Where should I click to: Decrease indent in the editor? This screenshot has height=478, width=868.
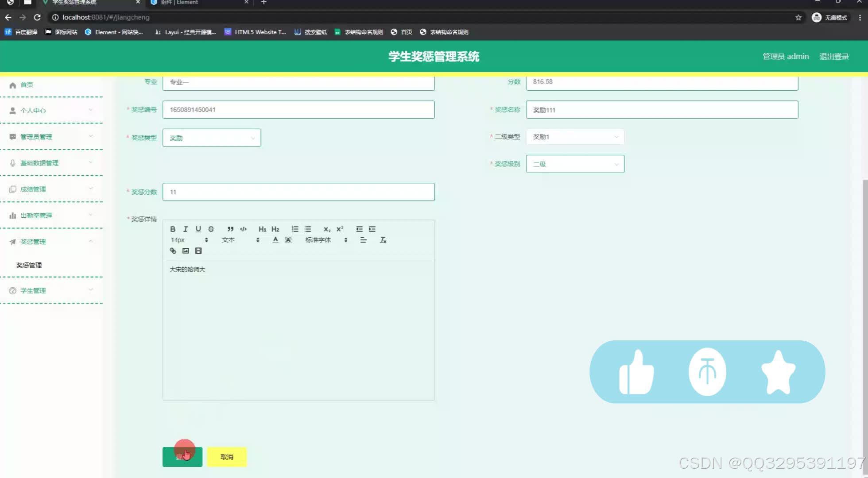359,229
